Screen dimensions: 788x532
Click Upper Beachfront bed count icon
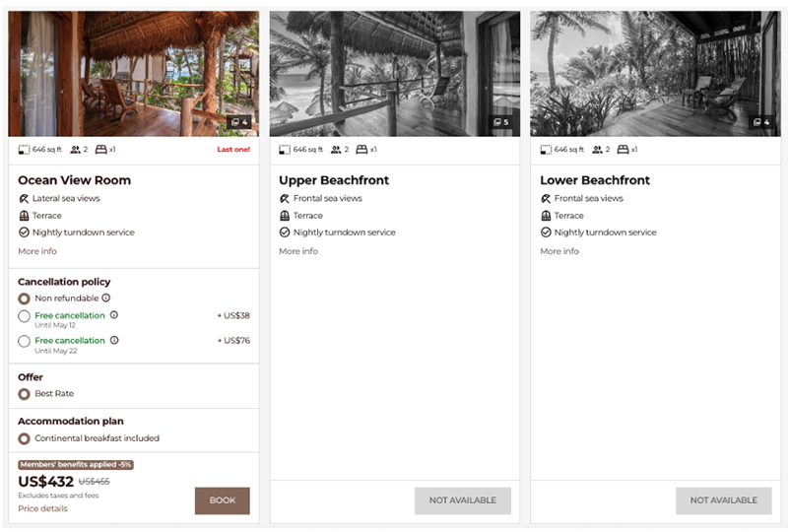pos(361,150)
